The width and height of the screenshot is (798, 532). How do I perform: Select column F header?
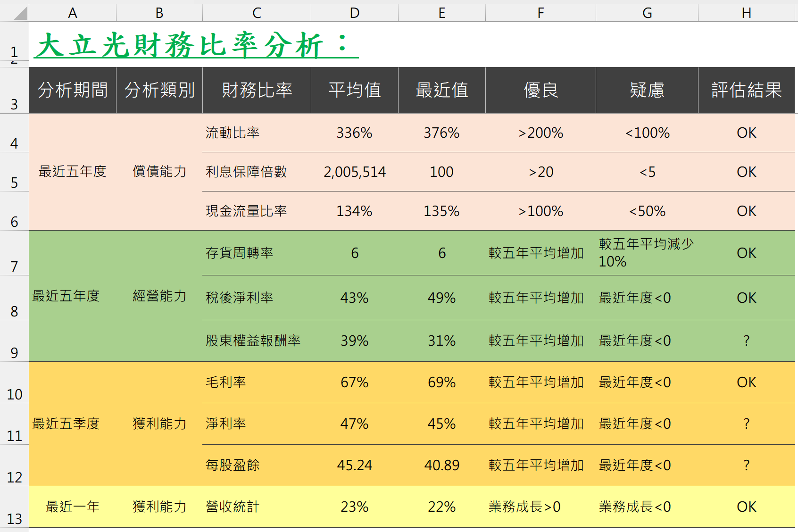point(540,13)
